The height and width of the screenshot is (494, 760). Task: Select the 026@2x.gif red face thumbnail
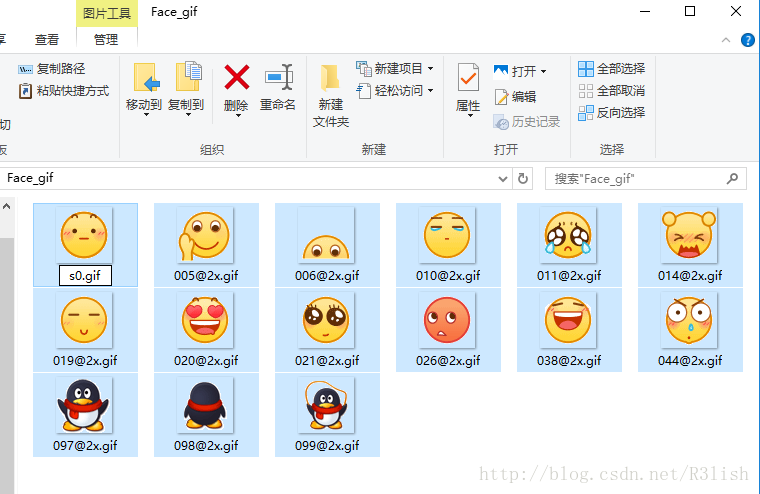point(447,320)
